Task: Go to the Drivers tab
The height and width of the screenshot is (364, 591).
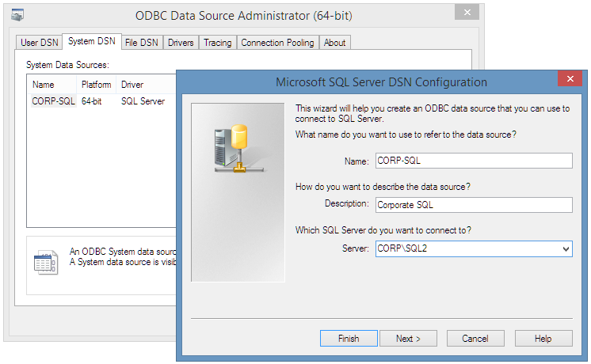Action: pyautogui.click(x=181, y=43)
